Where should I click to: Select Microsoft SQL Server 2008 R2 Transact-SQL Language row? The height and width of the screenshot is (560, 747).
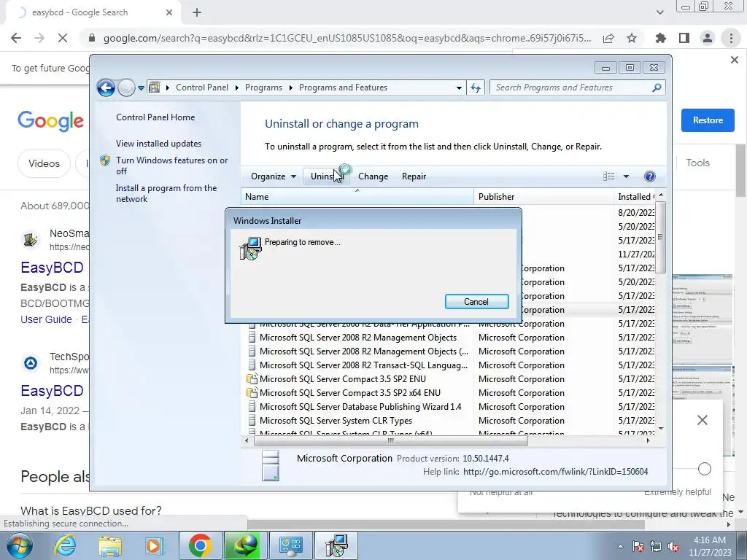[x=363, y=365]
